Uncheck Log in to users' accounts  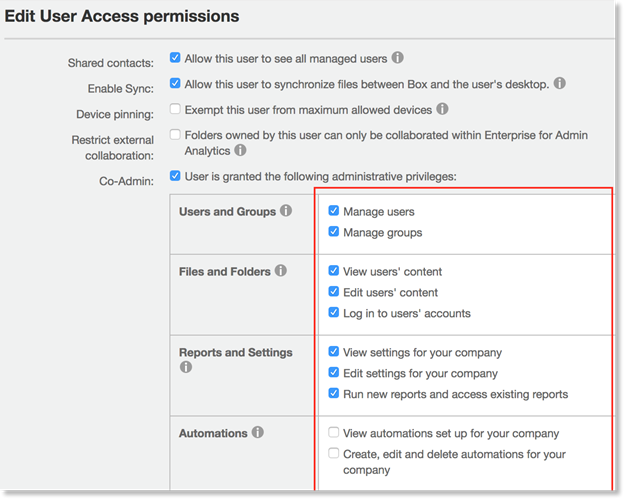click(334, 313)
